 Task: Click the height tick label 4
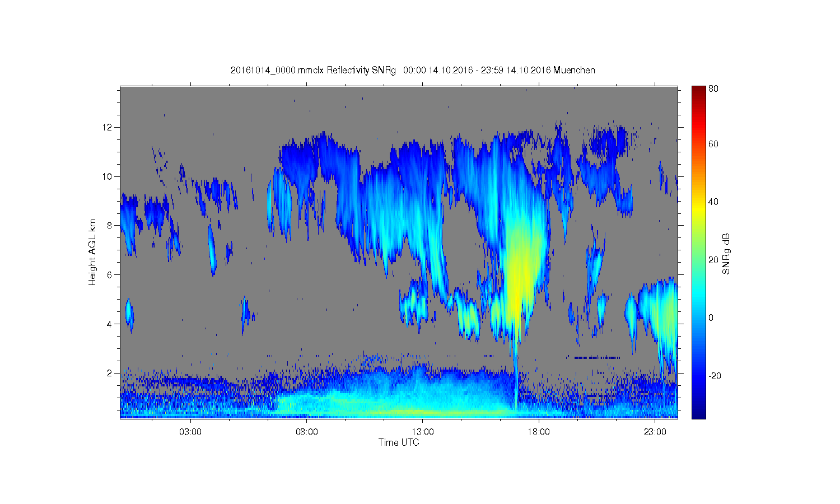click(x=111, y=324)
